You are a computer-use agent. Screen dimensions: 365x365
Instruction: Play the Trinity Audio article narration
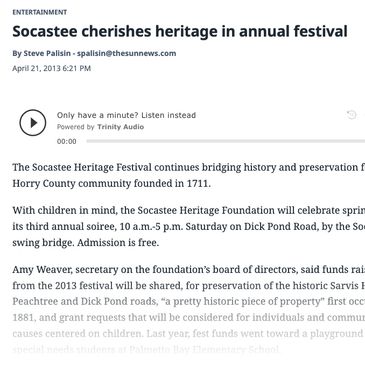(x=33, y=123)
